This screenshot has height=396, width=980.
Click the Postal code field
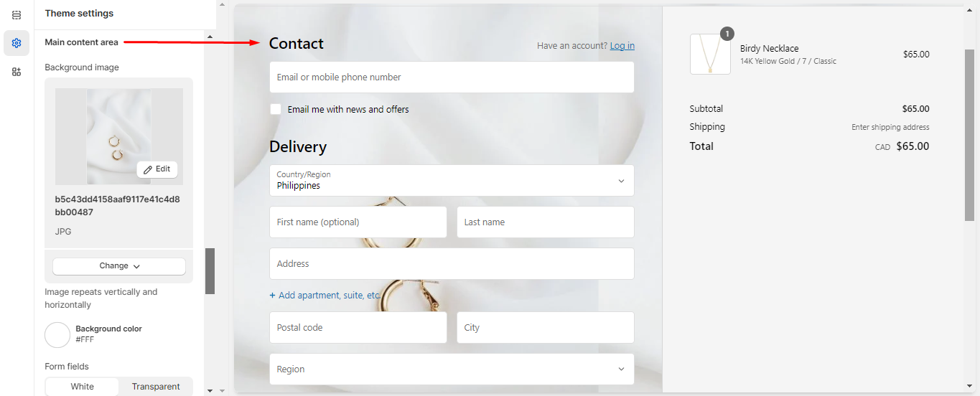[358, 328]
